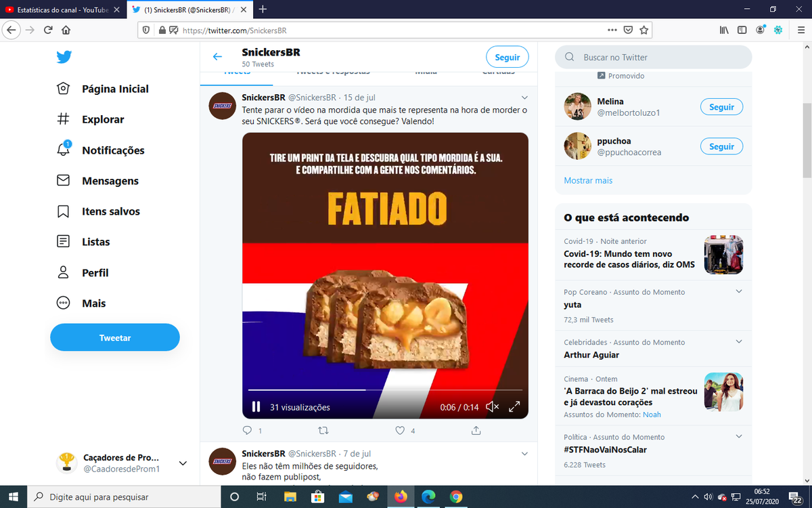Click Windows taskbar search box
Image resolution: width=812 pixels, height=508 pixels.
(x=123, y=496)
